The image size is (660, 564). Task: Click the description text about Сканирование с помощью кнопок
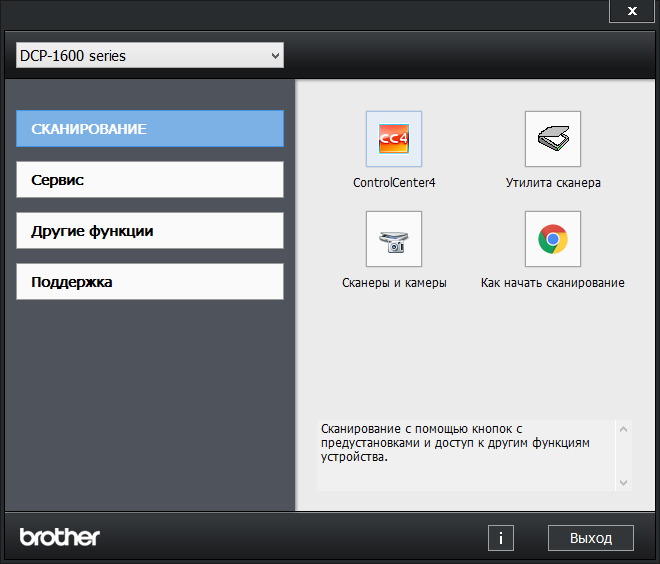(x=455, y=443)
